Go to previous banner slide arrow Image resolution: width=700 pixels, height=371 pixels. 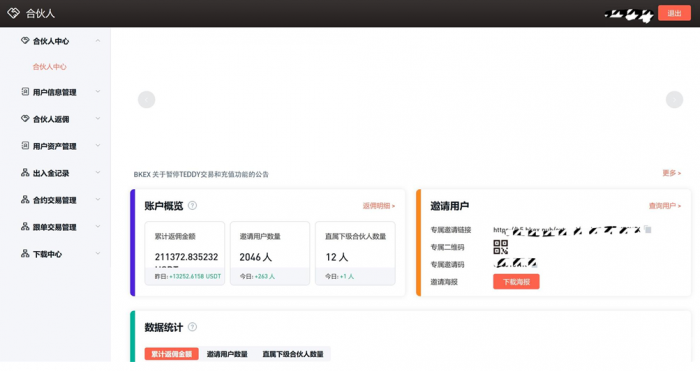pos(146,100)
